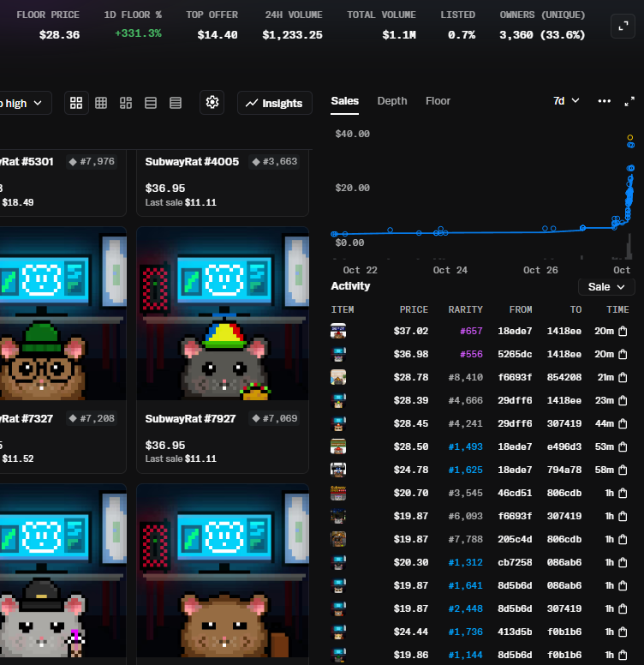This screenshot has width=644, height=665.
Task: Open the settings gear icon
Action: coord(212,102)
